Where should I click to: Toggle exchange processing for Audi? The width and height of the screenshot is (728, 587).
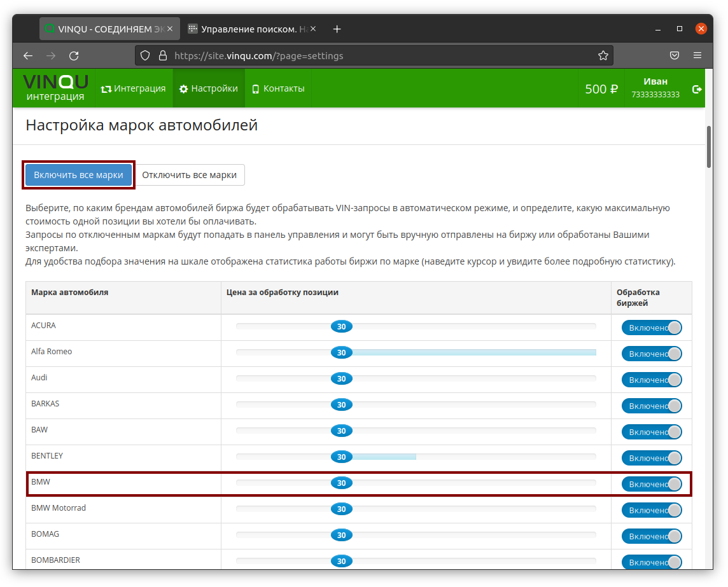pyautogui.click(x=652, y=380)
